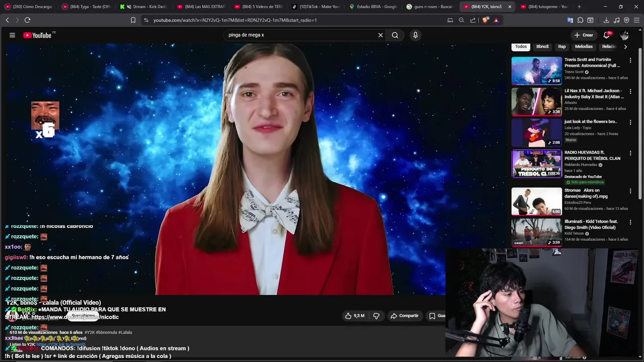This screenshot has height=362, width=644.
Task: Click the Crear button
Action: [x=584, y=35]
